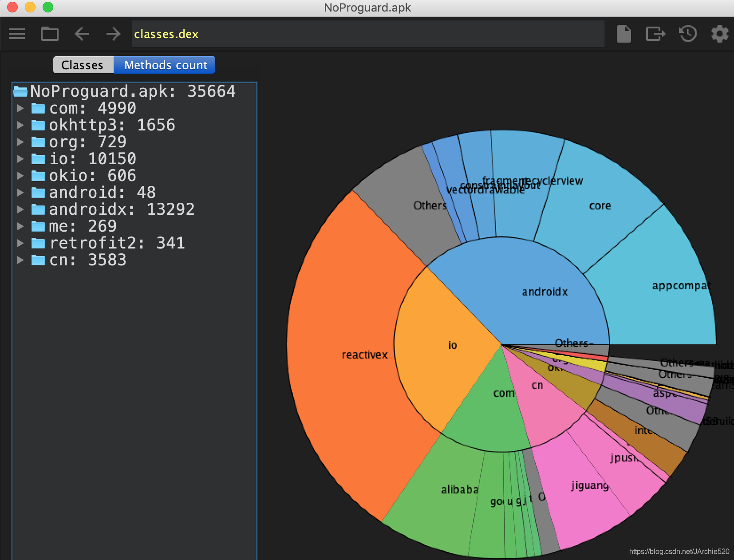Click the classes.dex path field
The image size is (734, 560).
pos(368,34)
